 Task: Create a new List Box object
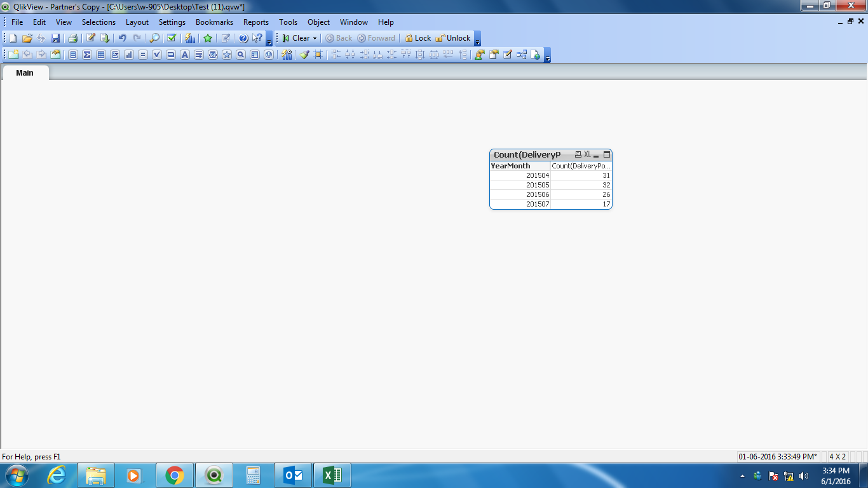[x=73, y=55]
